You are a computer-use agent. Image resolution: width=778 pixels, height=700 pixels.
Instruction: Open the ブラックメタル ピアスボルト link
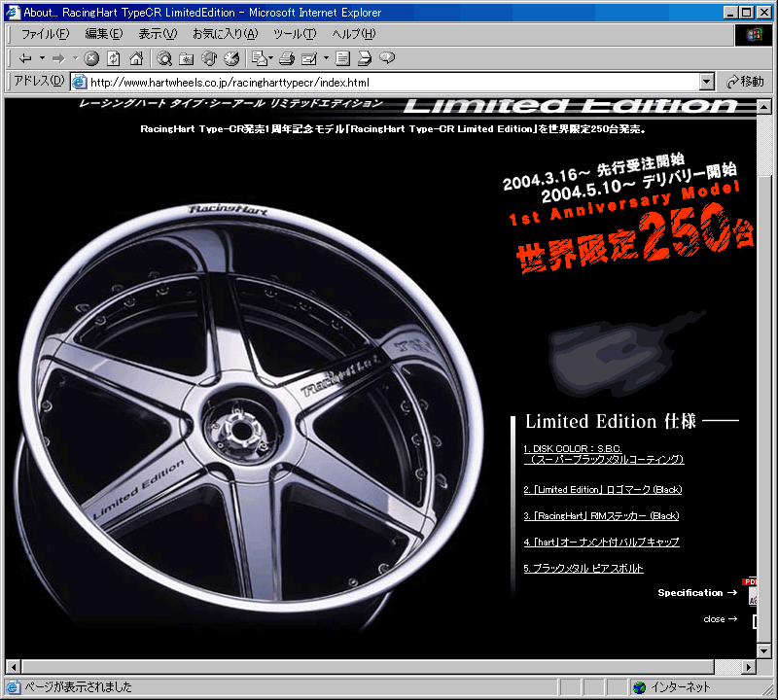[583, 569]
